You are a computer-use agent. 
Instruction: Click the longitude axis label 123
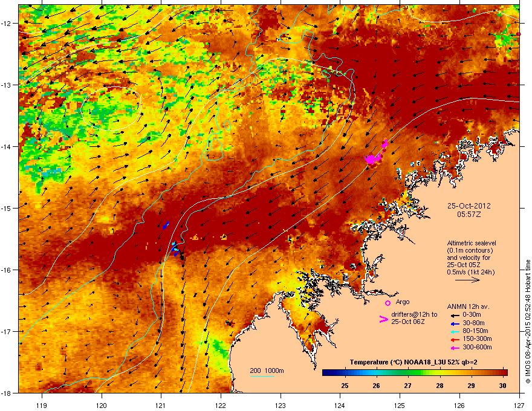[x=281, y=405]
